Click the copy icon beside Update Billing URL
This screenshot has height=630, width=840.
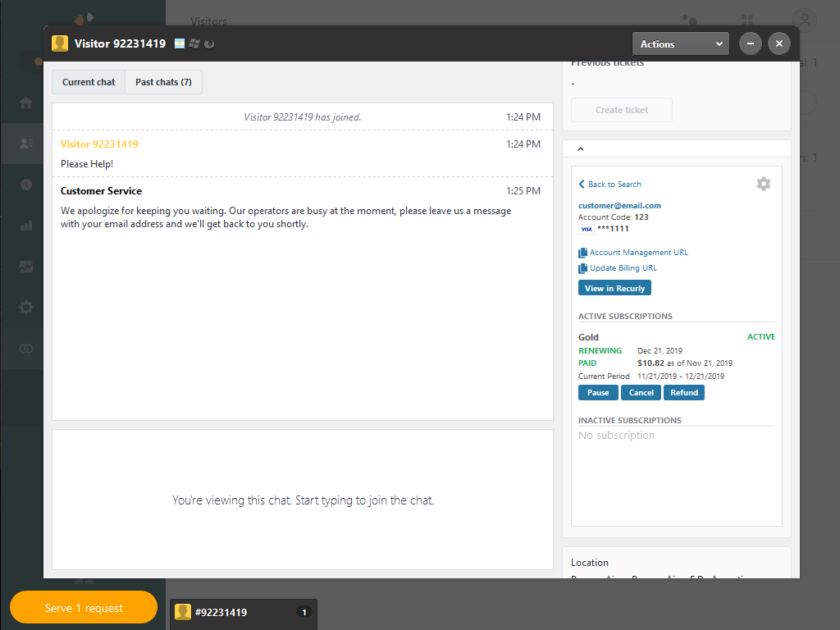click(582, 268)
